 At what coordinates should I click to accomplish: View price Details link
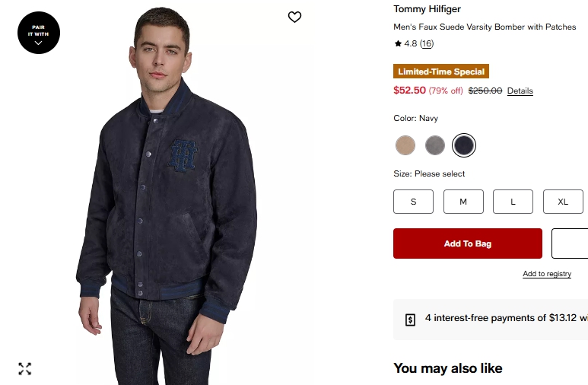[520, 91]
